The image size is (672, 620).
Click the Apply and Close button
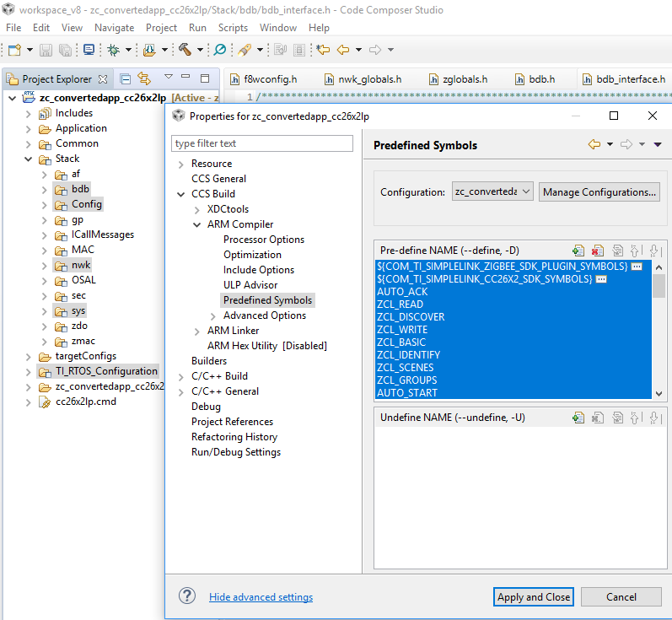(534, 596)
